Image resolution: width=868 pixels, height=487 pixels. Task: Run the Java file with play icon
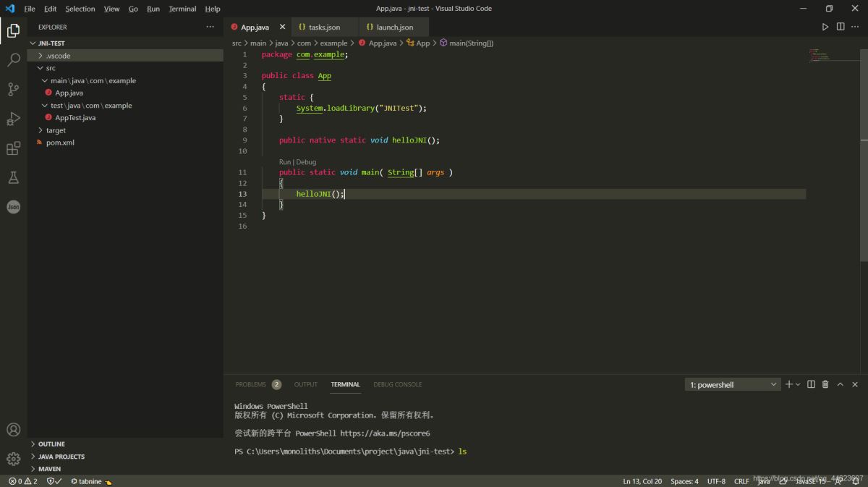point(825,27)
